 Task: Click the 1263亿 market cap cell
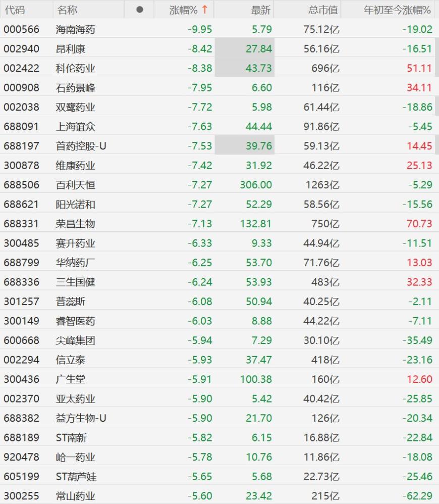click(322, 185)
